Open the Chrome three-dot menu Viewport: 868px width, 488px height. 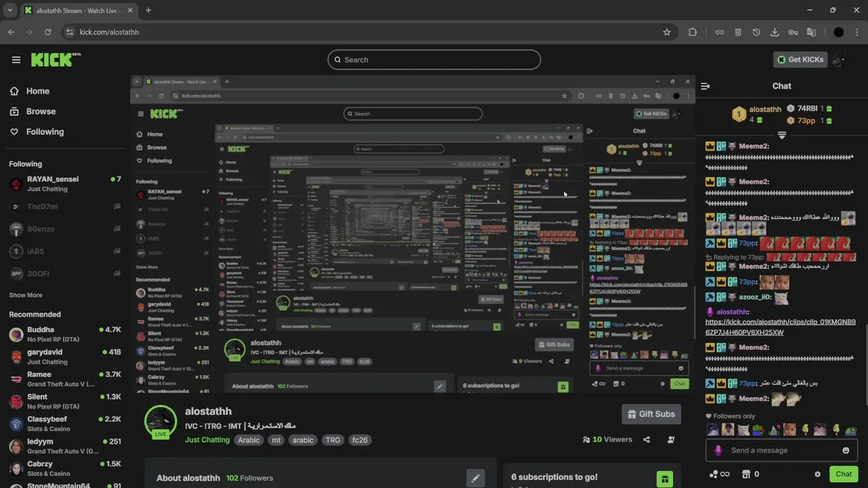pyautogui.click(x=857, y=32)
